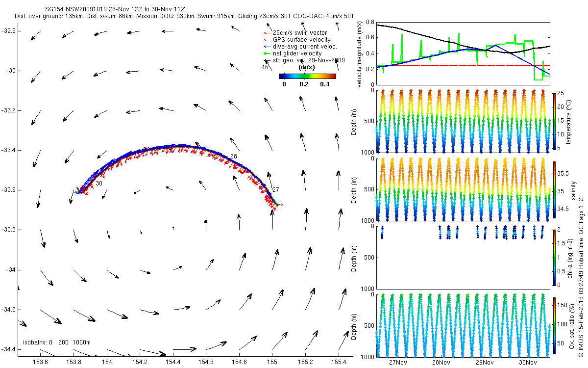Click the '0.4' tick under the speed colorbar

pyautogui.click(x=324, y=84)
